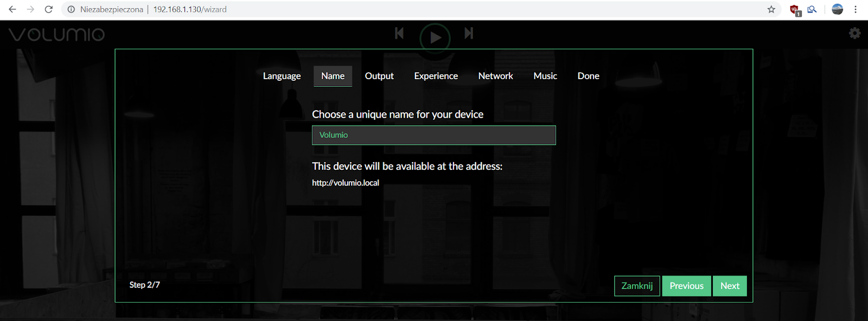The width and height of the screenshot is (868, 321).
Task: Click the browser forward arrow
Action: pos(30,9)
